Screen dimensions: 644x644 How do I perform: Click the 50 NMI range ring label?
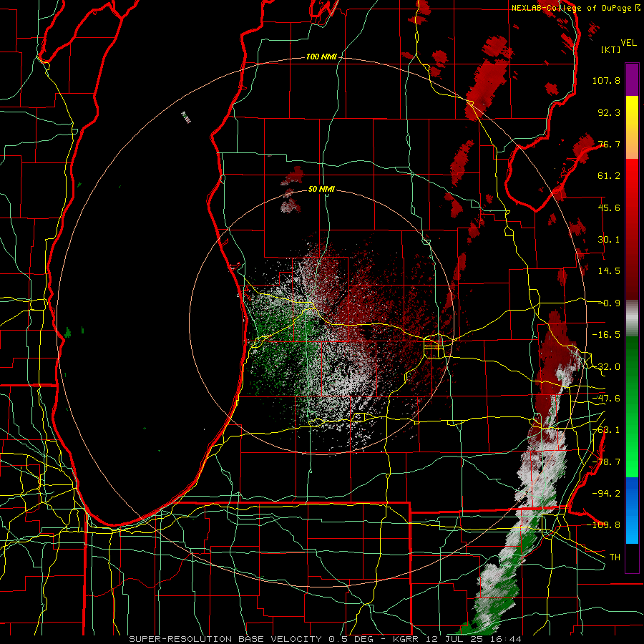(321, 190)
